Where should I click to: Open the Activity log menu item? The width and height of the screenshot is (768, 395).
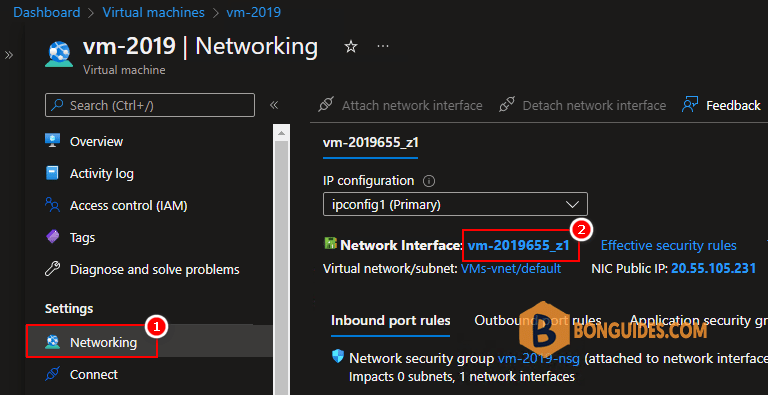pyautogui.click(x=101, y=173)
